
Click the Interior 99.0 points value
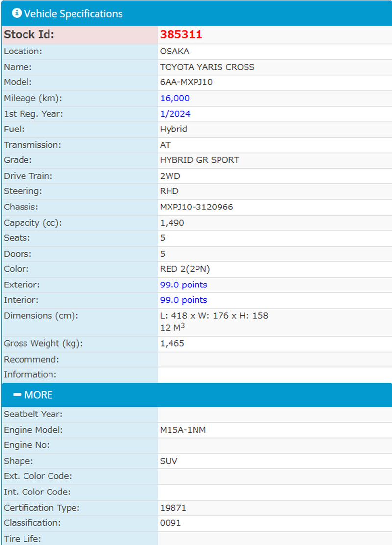coord(183,300)
